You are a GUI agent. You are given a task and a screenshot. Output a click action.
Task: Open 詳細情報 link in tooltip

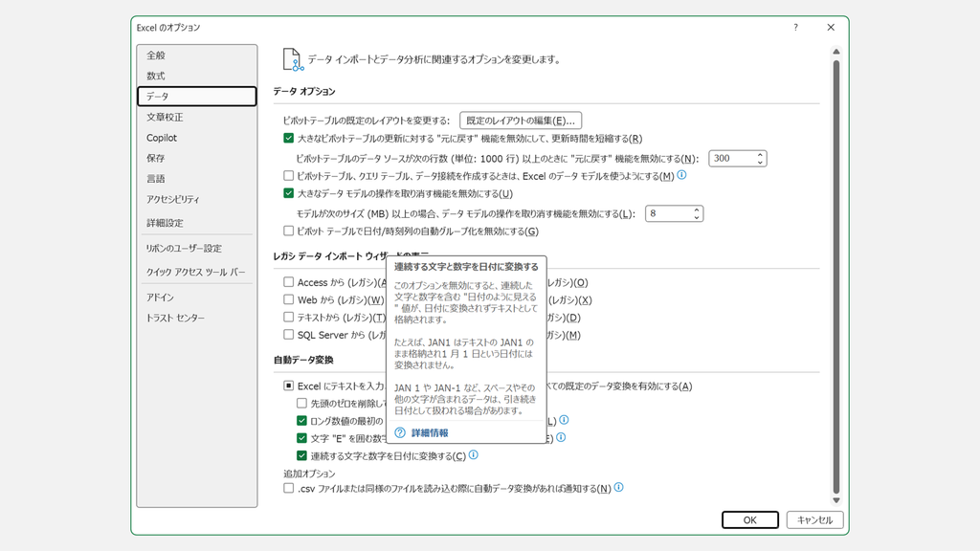(430, 433)
